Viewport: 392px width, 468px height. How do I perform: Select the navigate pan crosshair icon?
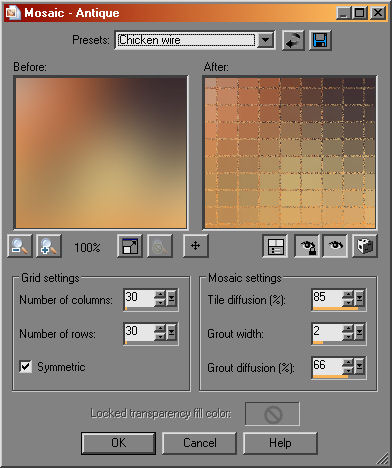pyautogui.click(x=195, y=246)
